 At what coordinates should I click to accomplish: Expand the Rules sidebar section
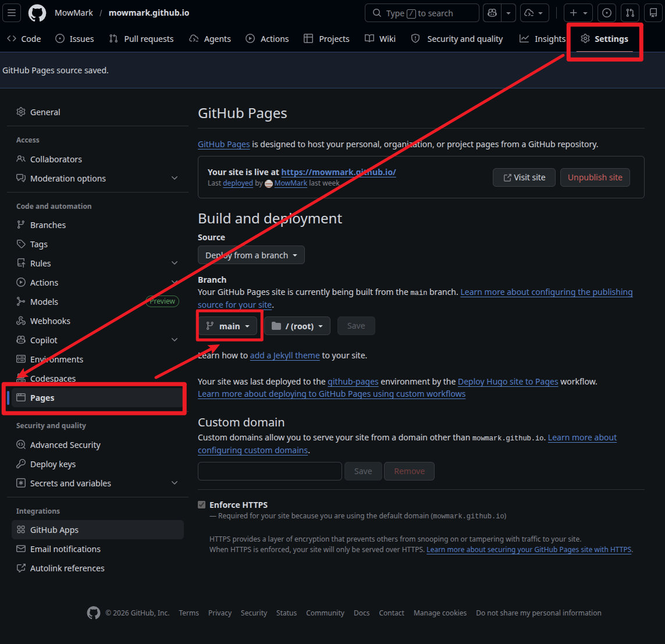98,263
